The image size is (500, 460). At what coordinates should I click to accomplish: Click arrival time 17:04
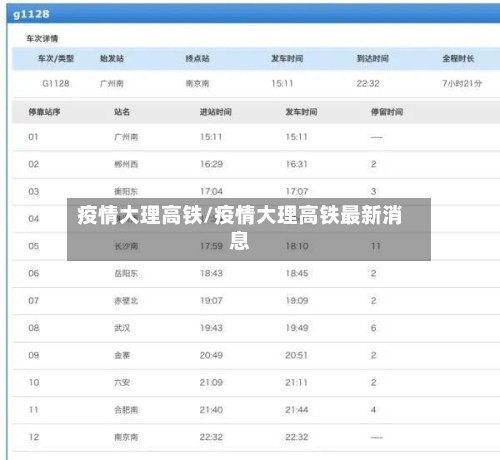click(x=211, y=192)
